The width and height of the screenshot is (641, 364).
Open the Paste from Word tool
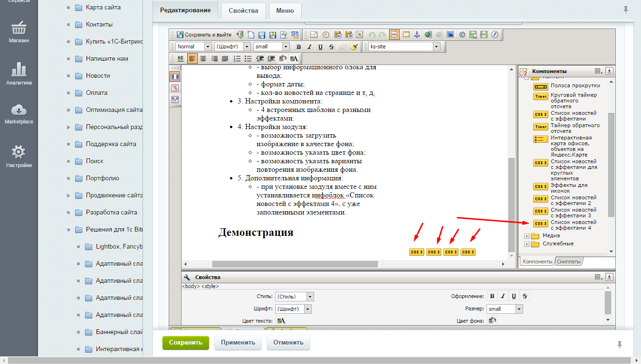tap(337, 34)
